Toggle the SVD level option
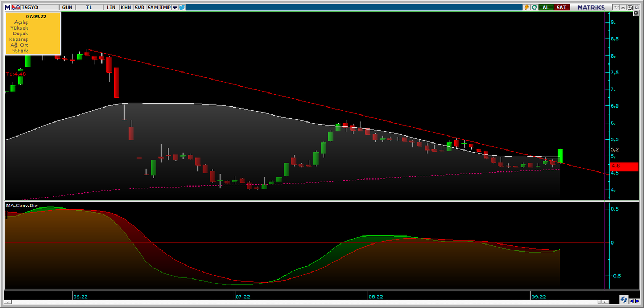The image size is (644, 308). point(140,8)
